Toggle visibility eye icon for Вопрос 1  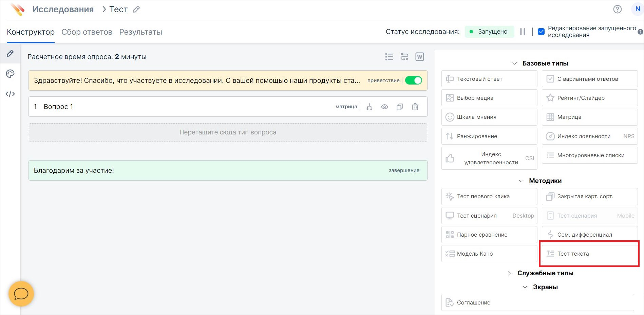pos(384,107)
